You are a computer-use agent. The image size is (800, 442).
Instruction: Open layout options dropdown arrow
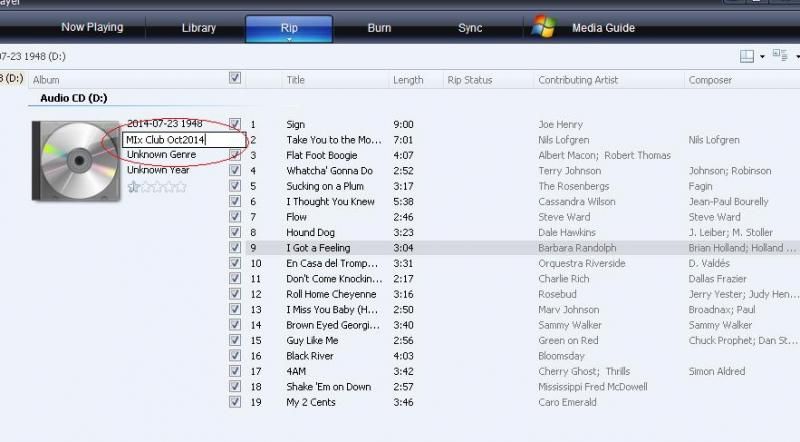(x=762, y=57)
